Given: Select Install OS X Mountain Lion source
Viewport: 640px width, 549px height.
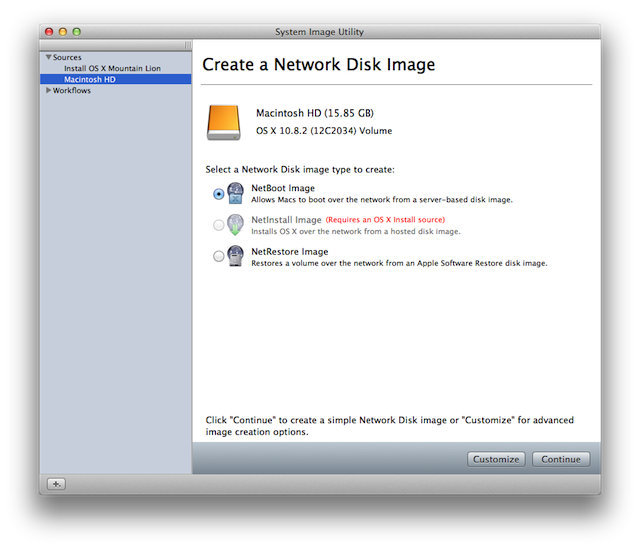Looking at the screenshot, I should point(112,69).
